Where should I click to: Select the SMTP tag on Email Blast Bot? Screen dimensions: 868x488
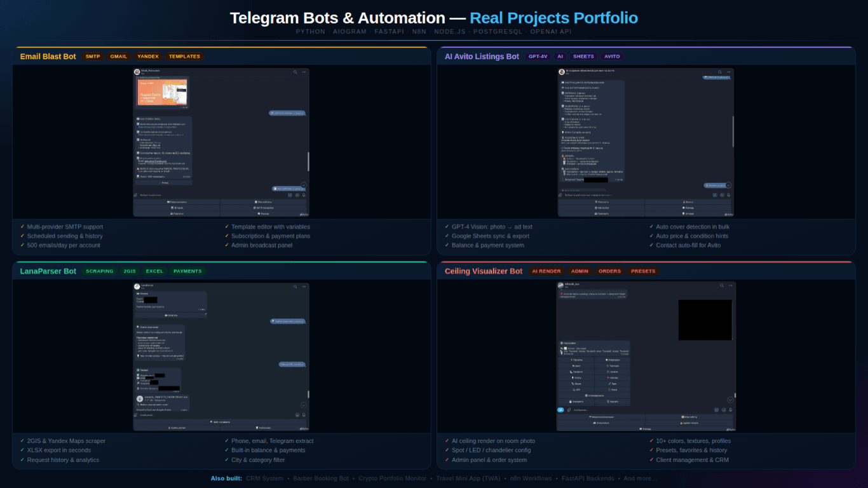[93, 57]
